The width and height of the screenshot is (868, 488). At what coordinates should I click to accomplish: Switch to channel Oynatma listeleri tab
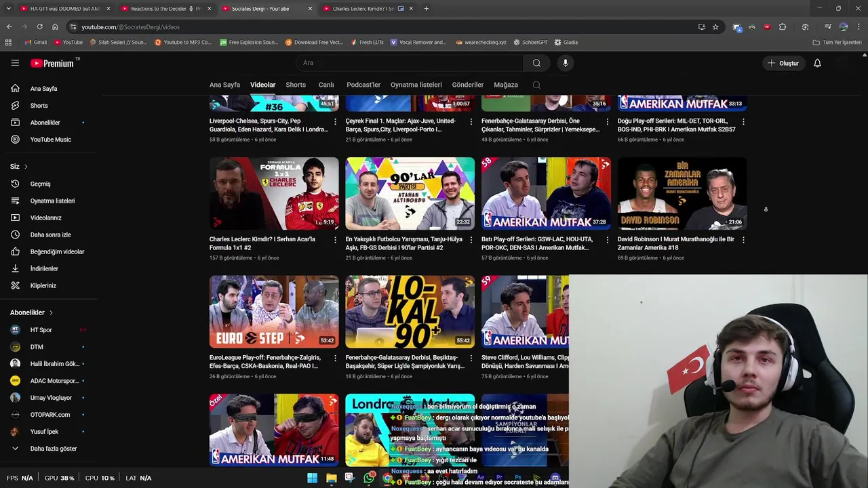pyautogui.click(x=416, y=85)
